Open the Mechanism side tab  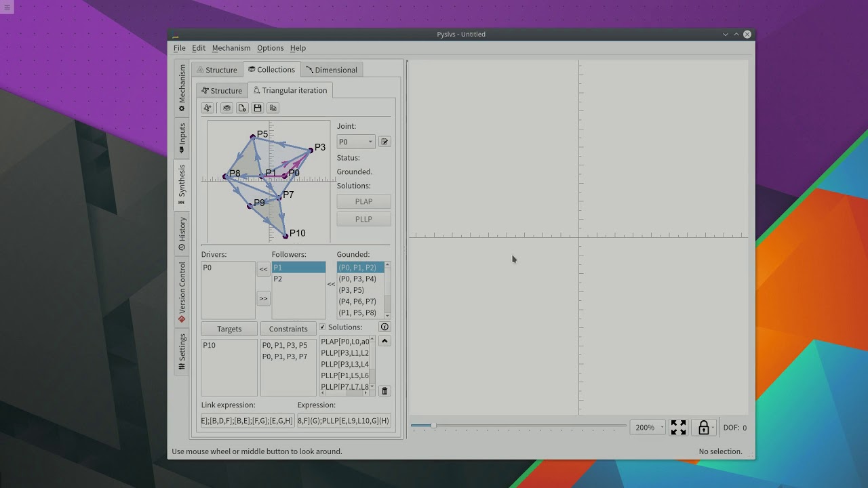pos(182,88)
